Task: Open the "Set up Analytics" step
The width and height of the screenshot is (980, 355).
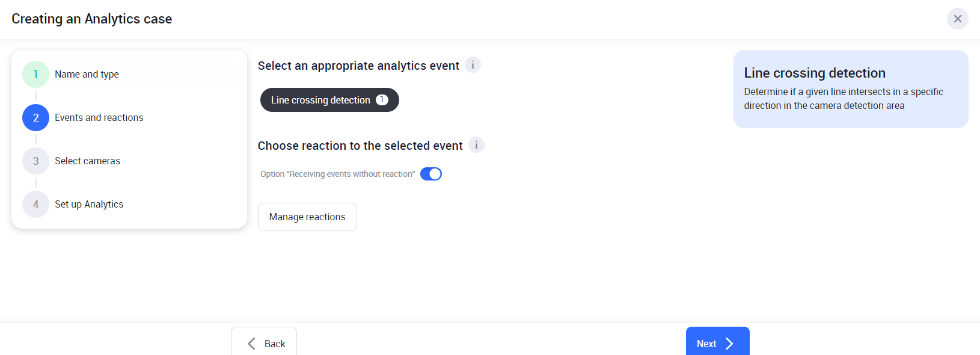Action: click(x=89, y=205)
